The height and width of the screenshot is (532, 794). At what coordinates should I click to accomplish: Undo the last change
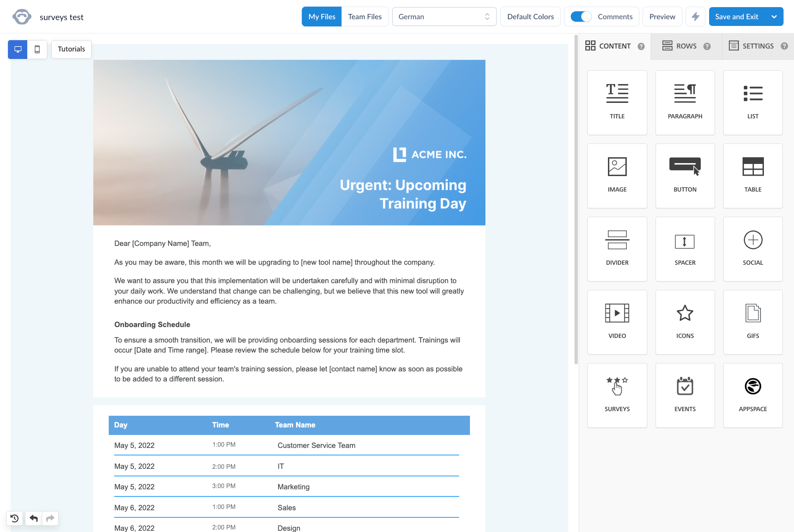33,518
